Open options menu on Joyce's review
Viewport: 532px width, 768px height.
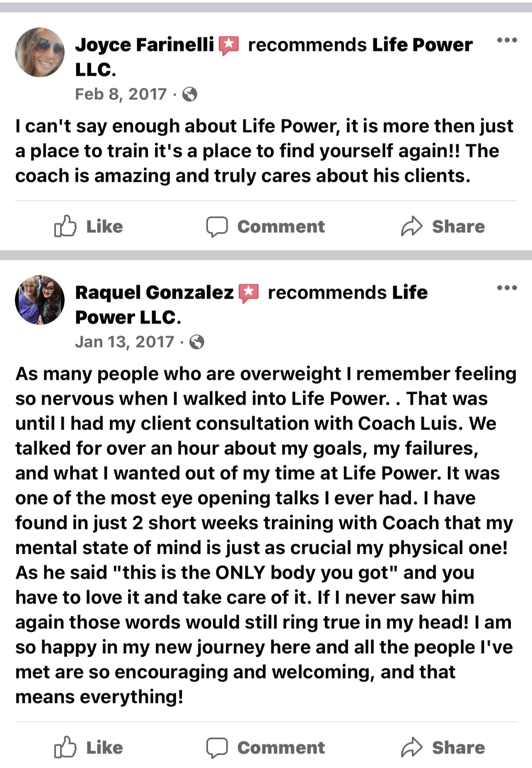507,40
